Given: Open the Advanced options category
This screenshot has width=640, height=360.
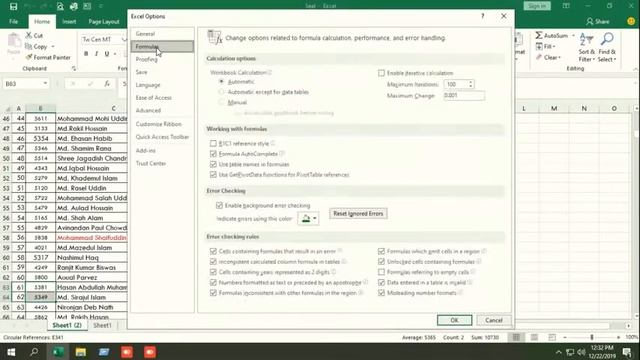Looking at the screenshot, I should [x=162, y=110].
